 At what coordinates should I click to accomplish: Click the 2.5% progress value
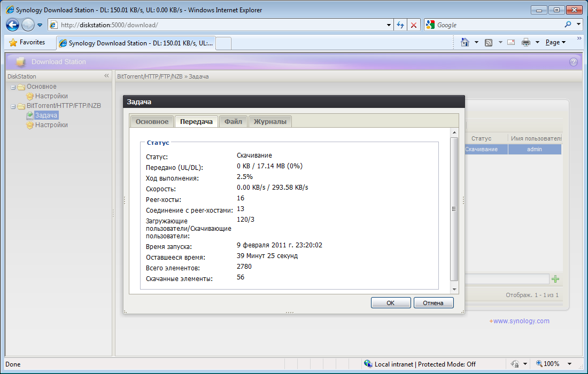click(x=245, y=176)
